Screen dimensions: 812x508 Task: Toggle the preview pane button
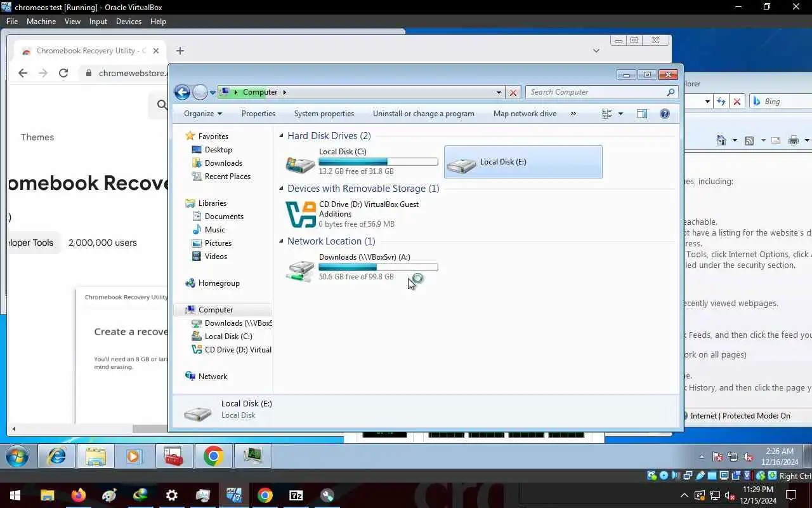click(642, 114)
